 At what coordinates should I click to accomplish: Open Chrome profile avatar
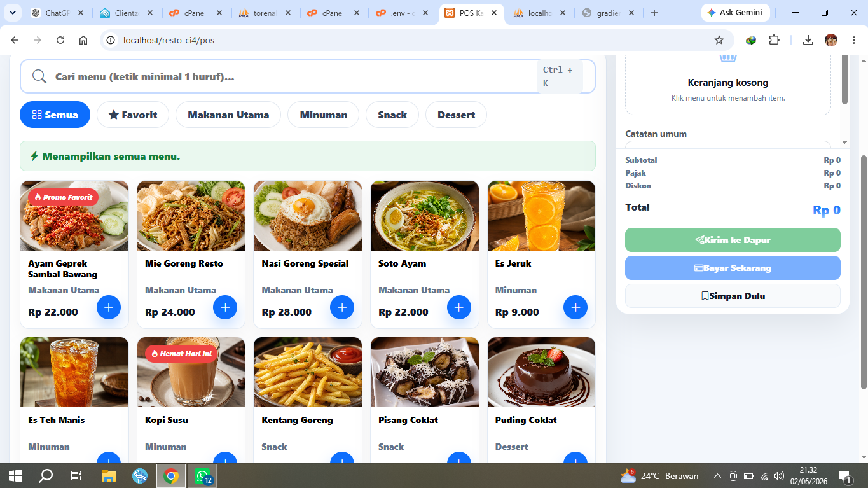coord(831,40)
